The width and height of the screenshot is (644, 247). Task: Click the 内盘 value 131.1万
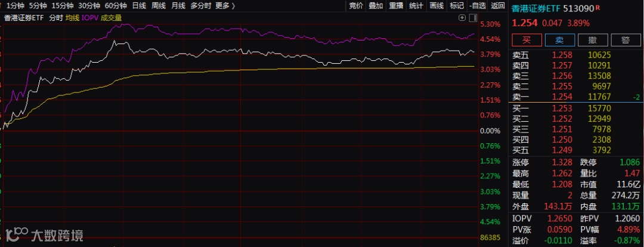[627, 206]
